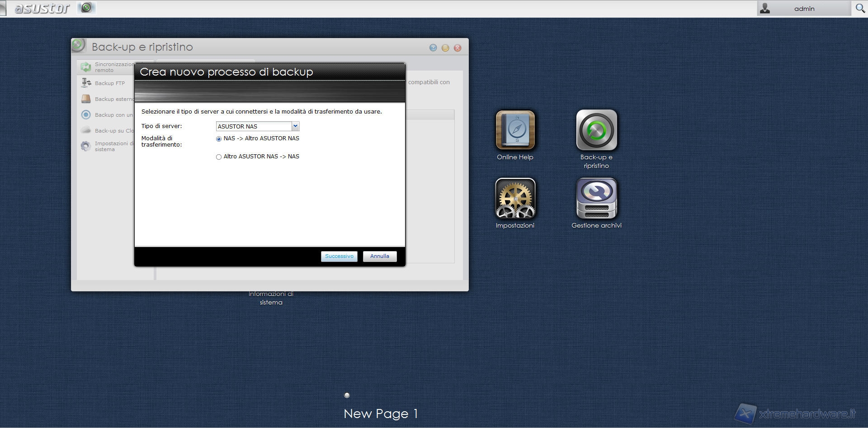Click the help question mark icon
Screen dimensions: 868x428
click(433, 48)
